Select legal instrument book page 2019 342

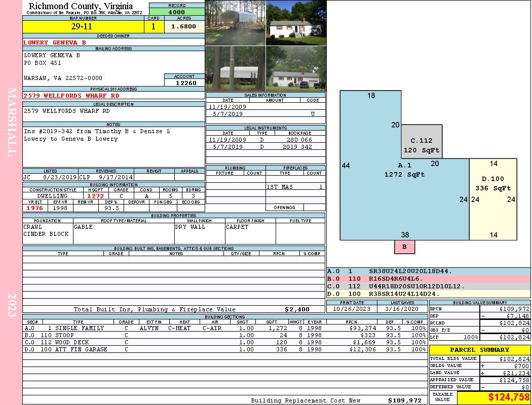(297, 147)
